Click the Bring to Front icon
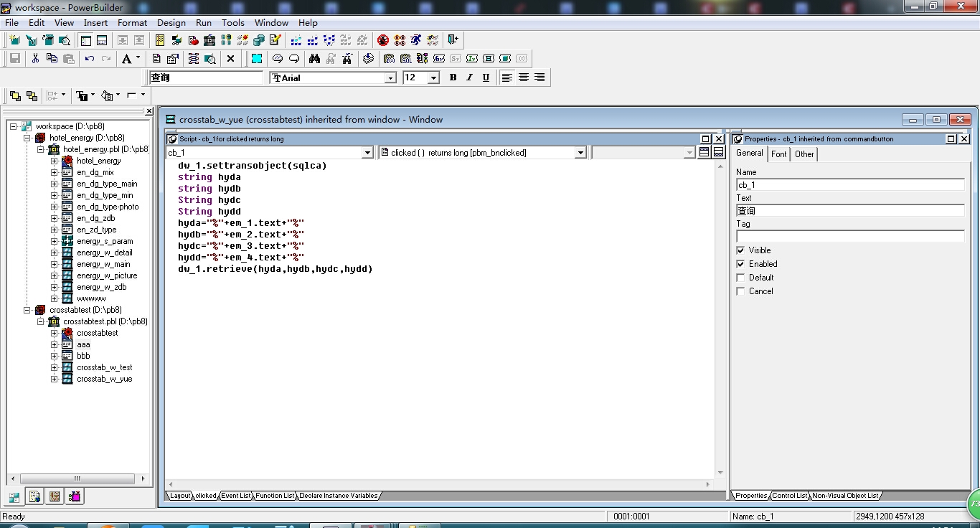980x528 pixels. pos(15,95)
